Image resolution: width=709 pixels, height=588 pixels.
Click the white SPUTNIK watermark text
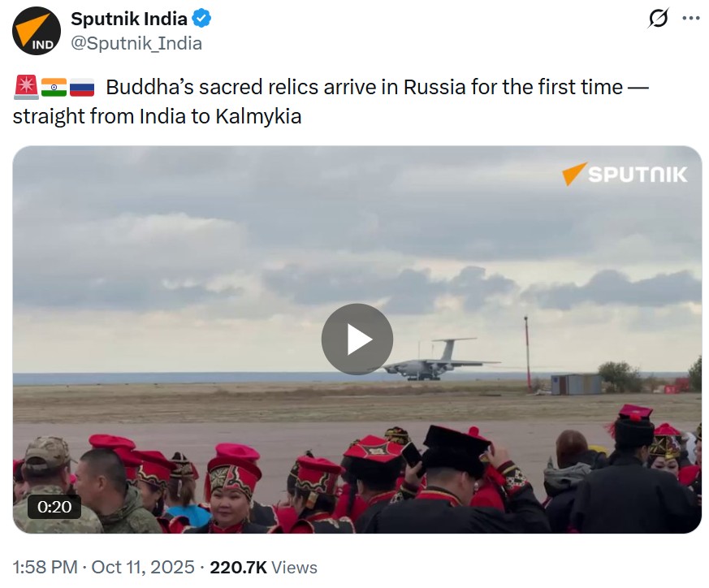[x=638, y=174]
